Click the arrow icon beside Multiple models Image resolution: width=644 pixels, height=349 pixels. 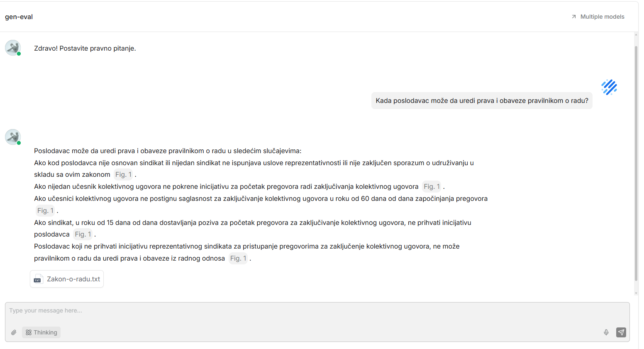click(x=574, y=17)
